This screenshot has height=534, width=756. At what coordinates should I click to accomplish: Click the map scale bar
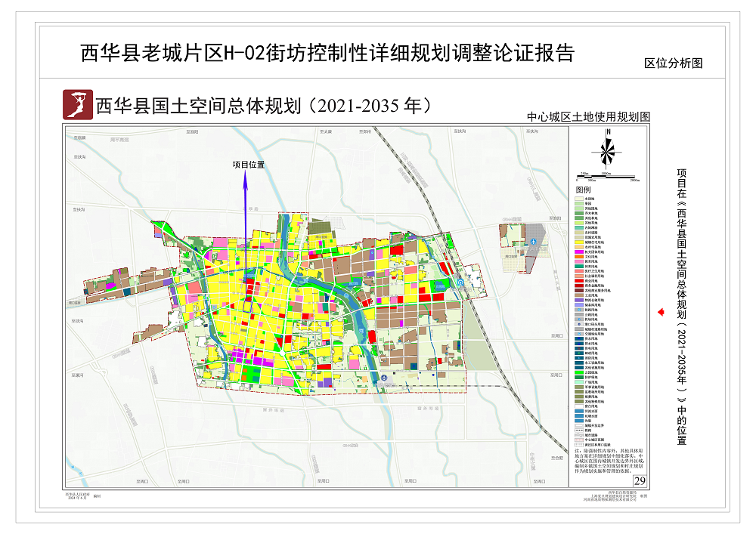(x=609, y=176)
